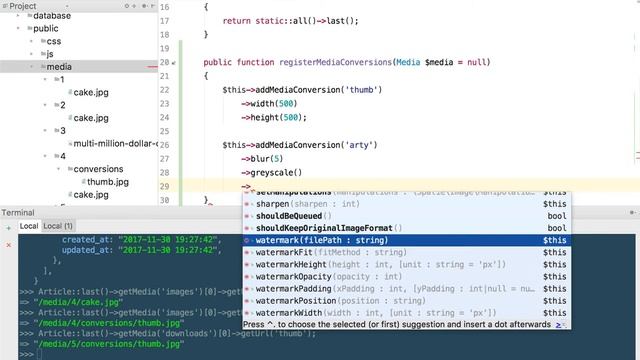Click the terminal prompt input cursor
This screenshot has width=640, height=360.
coord(39,355)
